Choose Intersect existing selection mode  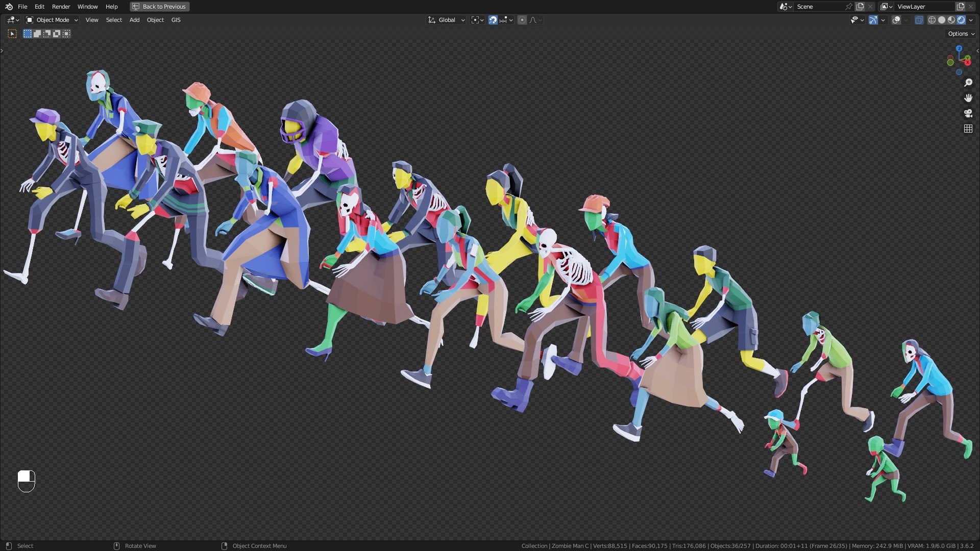point(66,34)
